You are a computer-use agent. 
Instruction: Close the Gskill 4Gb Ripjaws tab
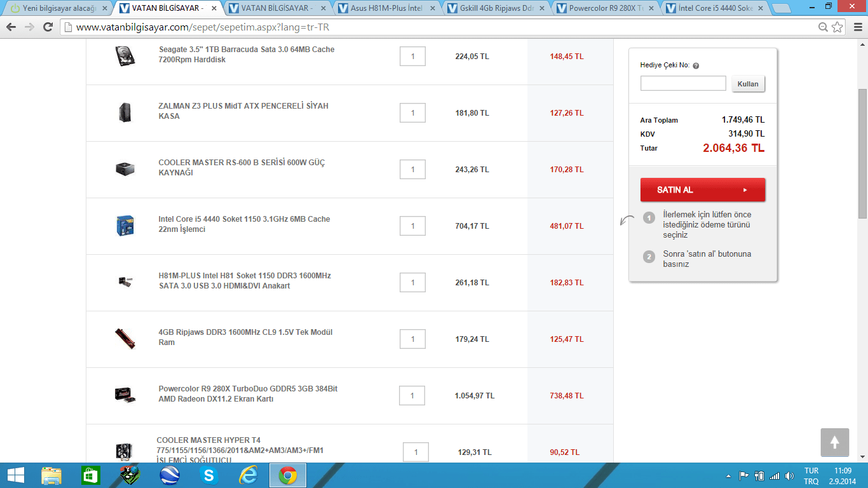coord(542,8)
